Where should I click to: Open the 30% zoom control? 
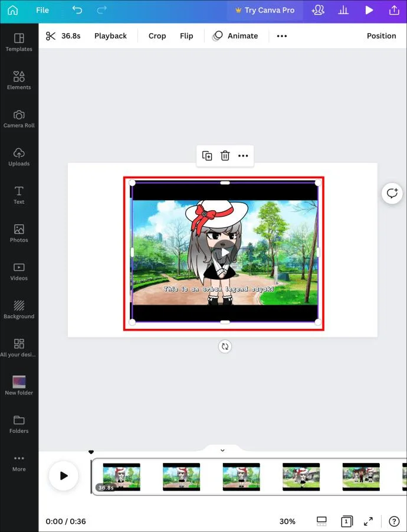pyautogui.click(x=287, y=521)
